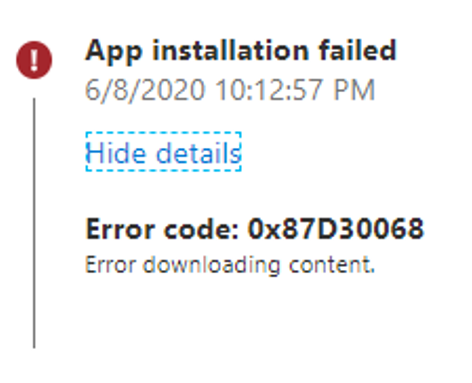This screenshot has width=472, height=383.
Task: Click the vertical timeline line
Action: coord(34,223)
